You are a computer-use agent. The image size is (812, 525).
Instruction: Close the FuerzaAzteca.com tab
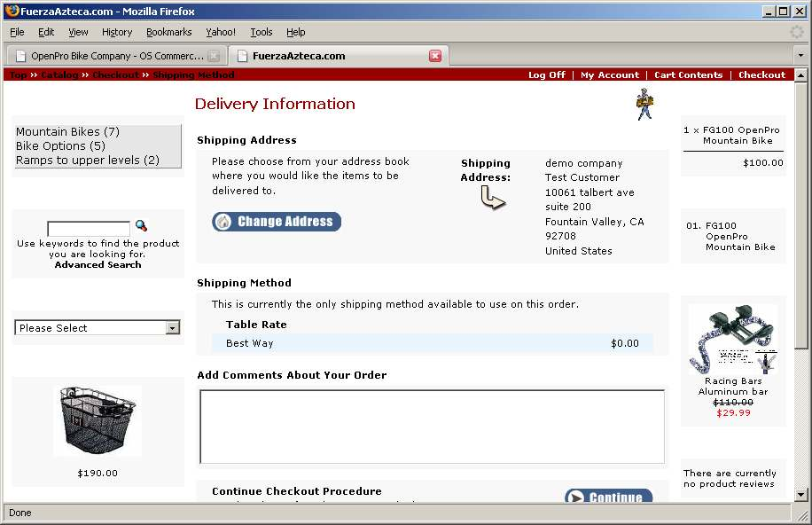(x=435, y=56)
